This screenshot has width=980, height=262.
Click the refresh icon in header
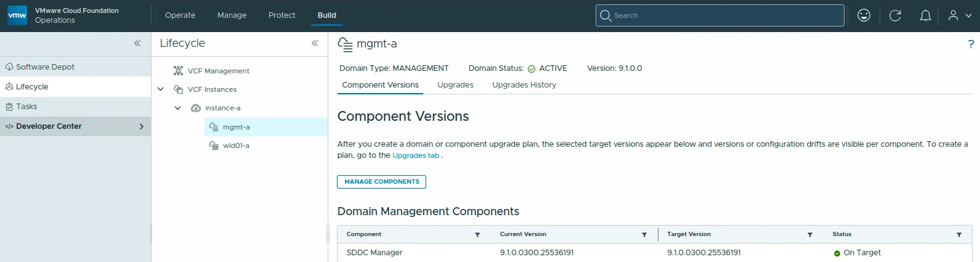click(896, 15)
